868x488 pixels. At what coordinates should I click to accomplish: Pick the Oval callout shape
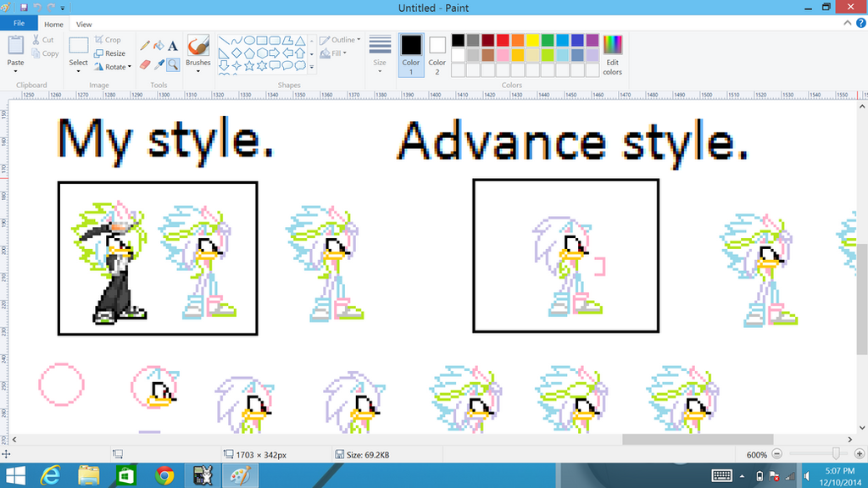point(287,66)
